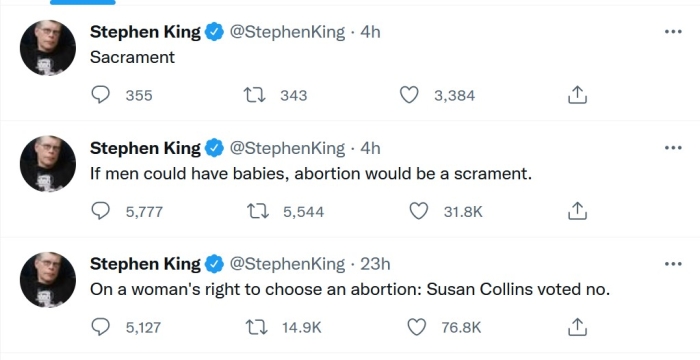The width and height of the screenshot is (700, 360).
Task: Open Stephen King's profile from first tweet name
Action: pos(145,32)
